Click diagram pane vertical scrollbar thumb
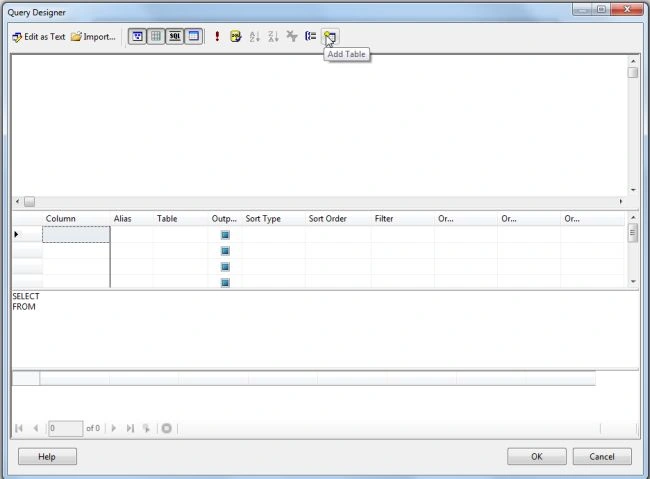This screenshot has width=650, height=479. click(x=633, y=73)
